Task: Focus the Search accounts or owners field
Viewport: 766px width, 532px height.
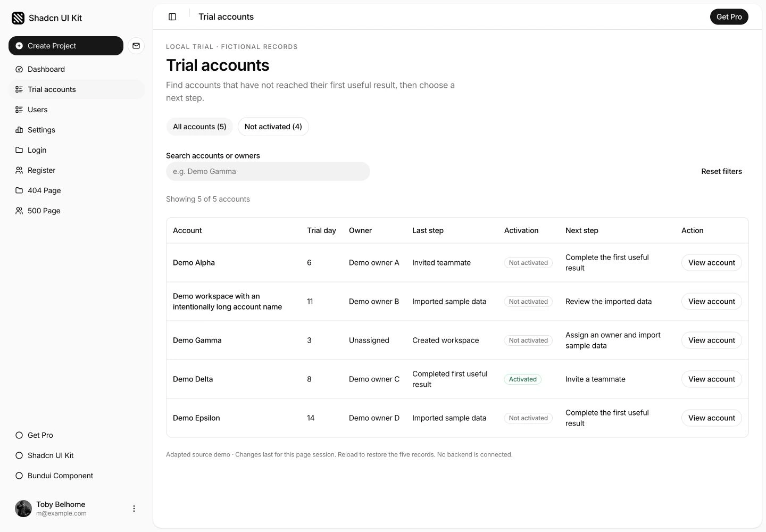Action: [268, 171]
